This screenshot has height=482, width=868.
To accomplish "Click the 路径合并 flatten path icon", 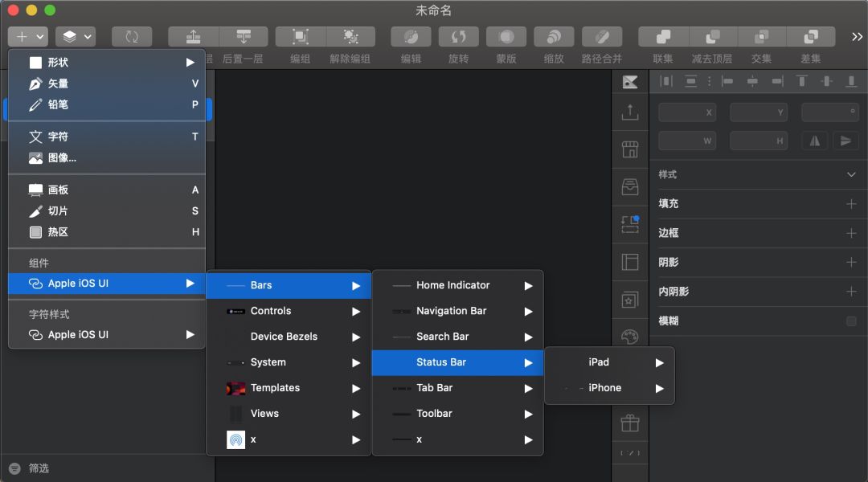I will coord(602,36).
